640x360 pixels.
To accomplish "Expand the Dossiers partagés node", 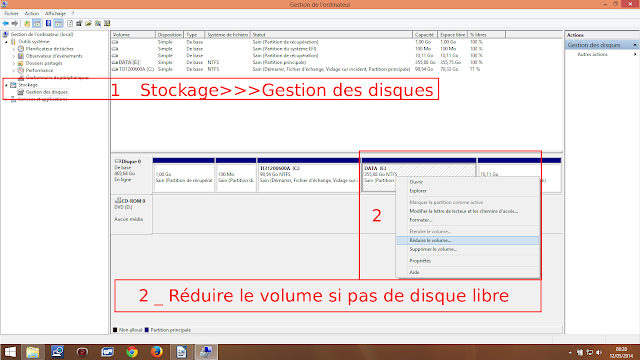I will point(14,63).
